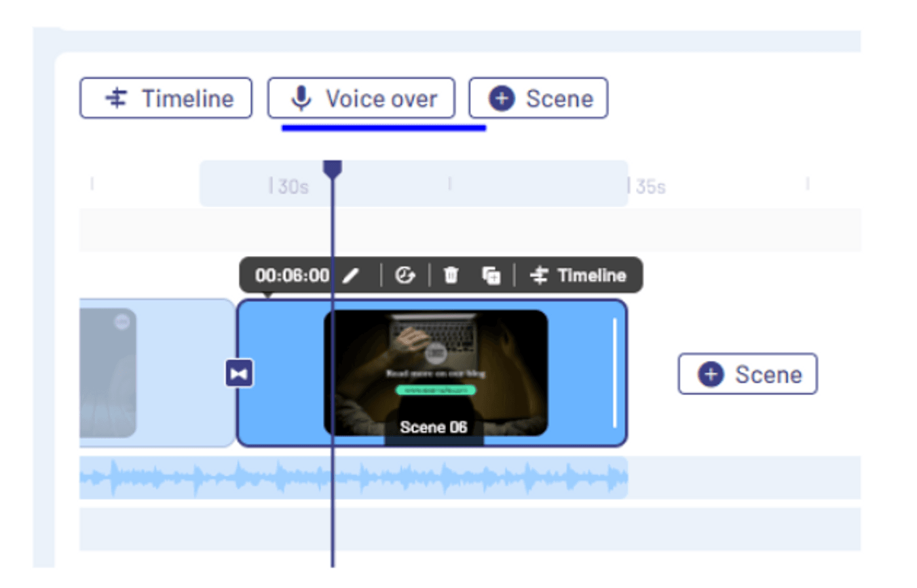Delete Scene 06 using the trash icon
Image resolution: width=917 pixels, height=588 pixels.
(450, 275)
